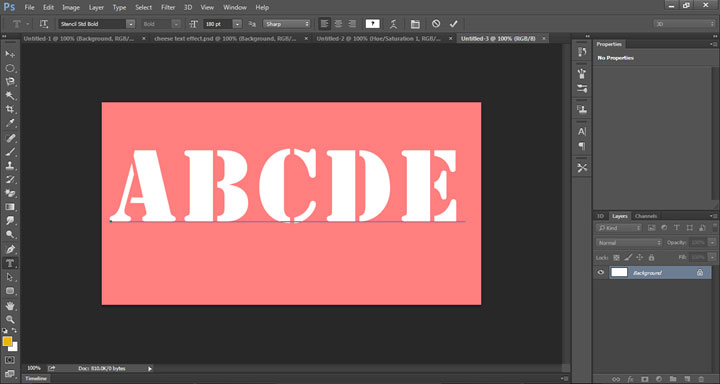Open the Clone Source panel icon
The width and height of the screenshot is (720, 384).
click(x=582, y=109)
